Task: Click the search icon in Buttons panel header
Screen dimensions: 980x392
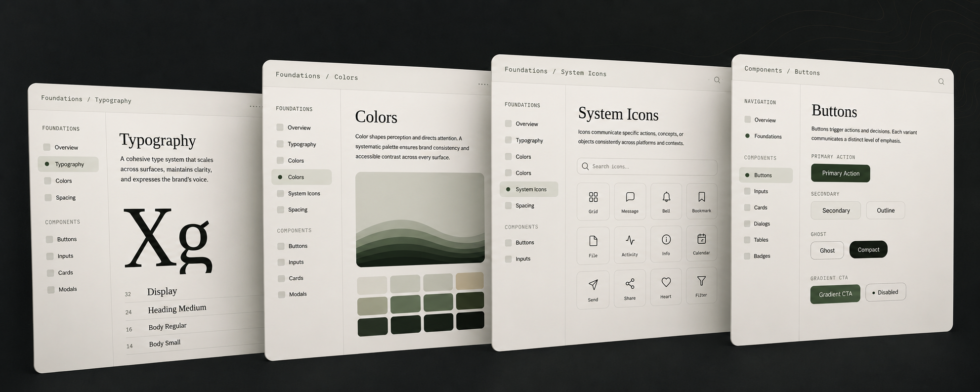Action: (941, 82)
